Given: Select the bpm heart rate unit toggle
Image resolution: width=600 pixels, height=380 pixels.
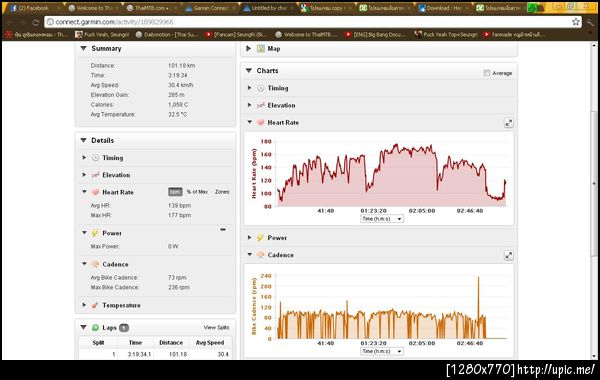Looking at the screenshot, I should click(175, 192).
